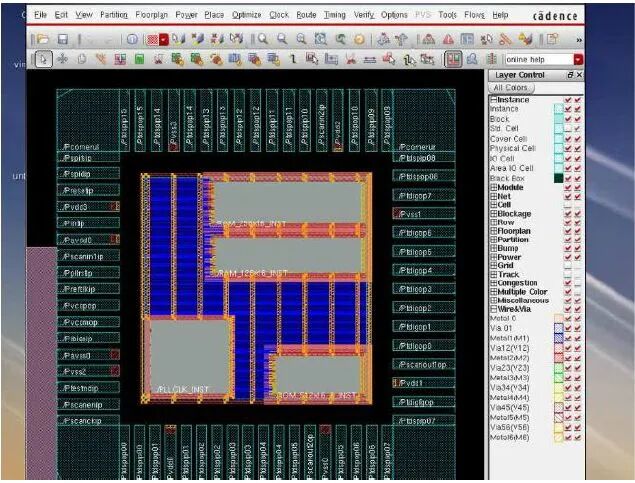Uncheck Congestion visibility checkbox
Viewport: 635px width, 483px height.
(568, 283)
